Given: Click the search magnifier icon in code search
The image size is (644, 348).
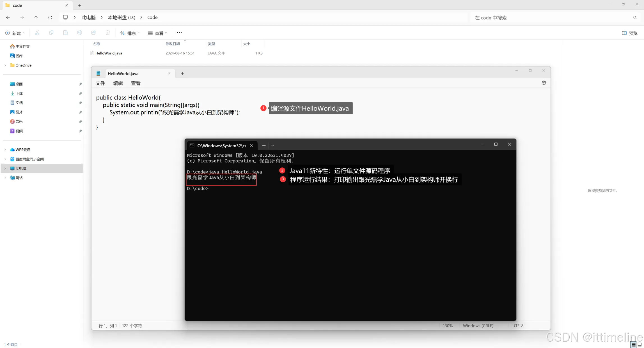Looking at the screenshot, I should click(635, 18).
